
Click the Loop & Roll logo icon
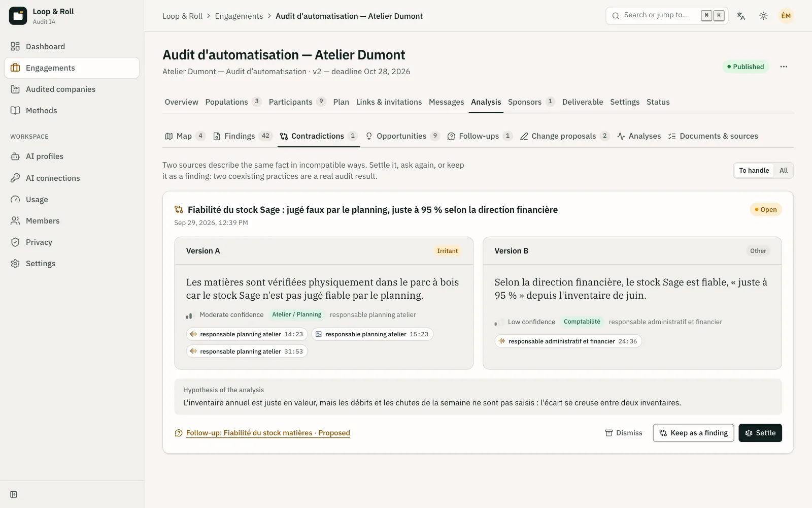tap(18, 16)
